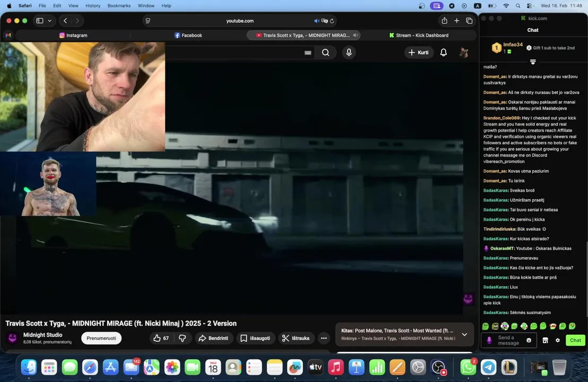The width and height of the screenshot is (588, 382).
Task: Open Spotlight search in menu bar
Action: point(518,6)
